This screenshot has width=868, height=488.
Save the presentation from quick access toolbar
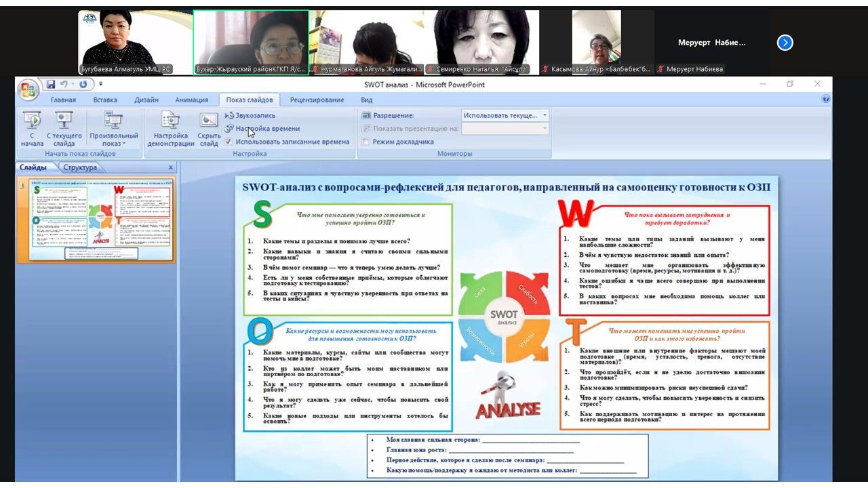coord(51,85)
